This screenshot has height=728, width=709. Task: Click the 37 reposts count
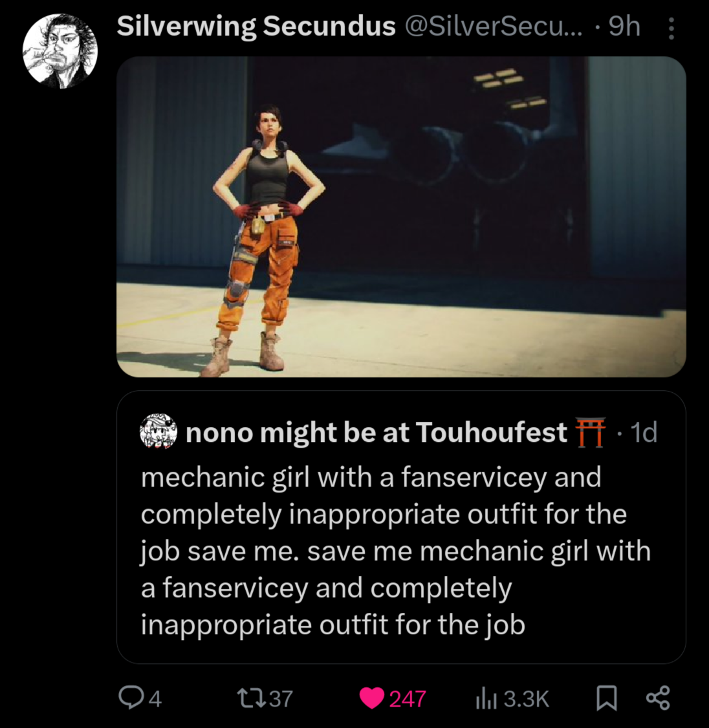[x=281, y=699]
